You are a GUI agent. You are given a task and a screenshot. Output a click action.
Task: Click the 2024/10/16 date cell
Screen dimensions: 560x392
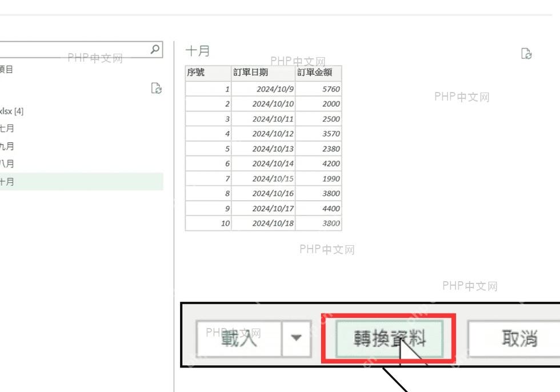point(263,194)
